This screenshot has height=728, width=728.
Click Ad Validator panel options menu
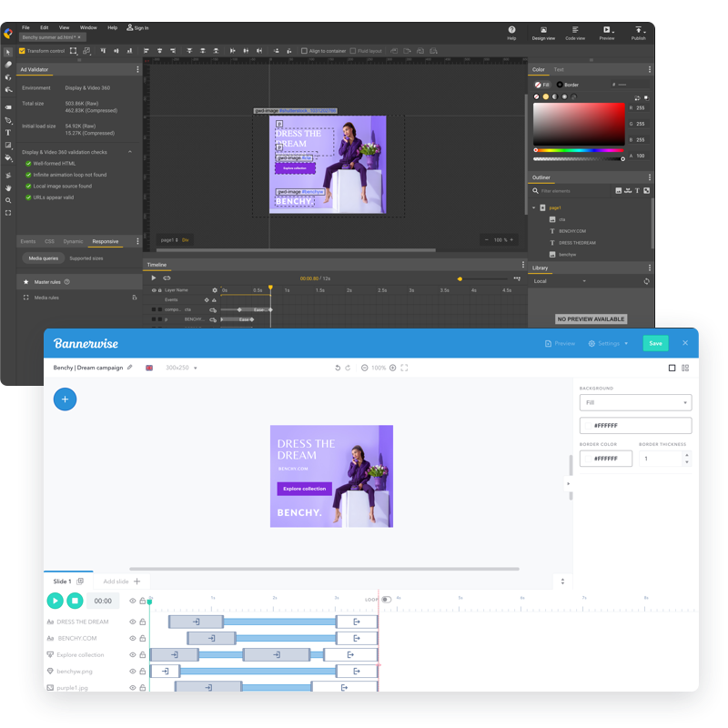[x=137, y=70]
